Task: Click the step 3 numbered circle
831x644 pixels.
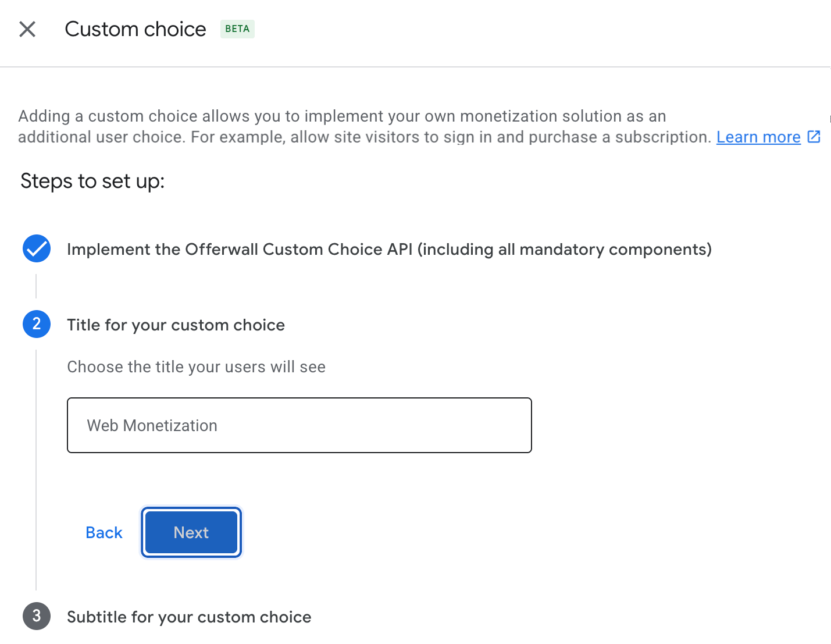Action: point(36,616)
